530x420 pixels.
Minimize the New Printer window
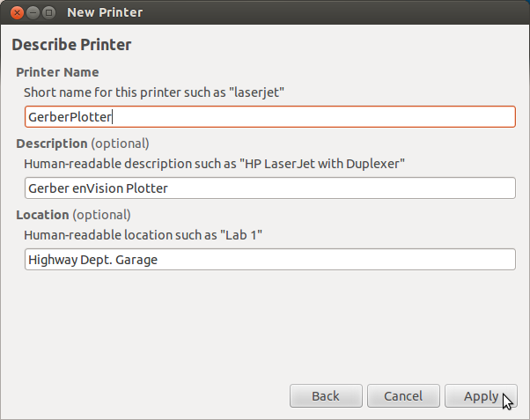pyautogui.click(x=33, y=13)
